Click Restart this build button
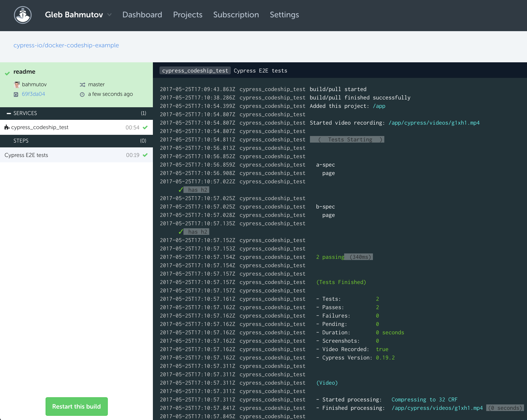Viewport: 527px width, 420px height. coord(76,407)
